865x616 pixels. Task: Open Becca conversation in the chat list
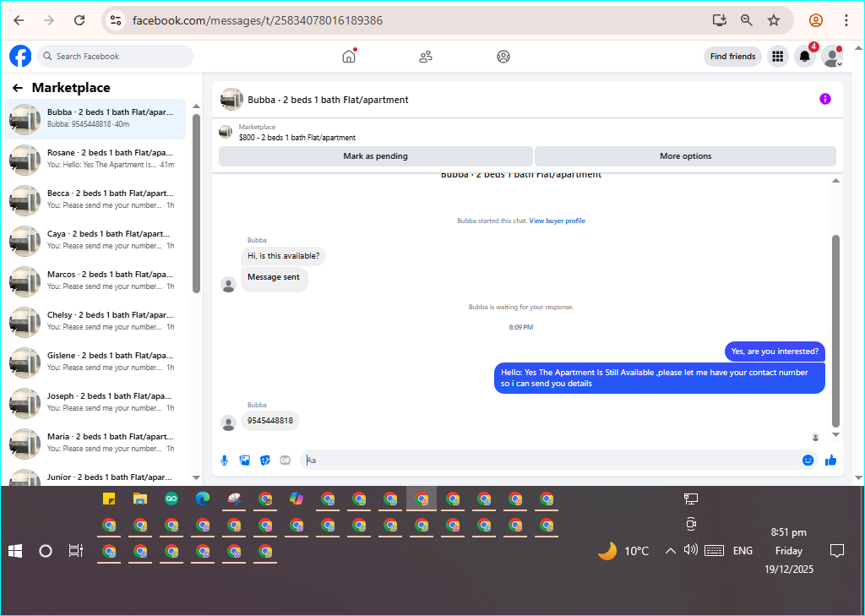pyautogui.click(x=95, y=199)
